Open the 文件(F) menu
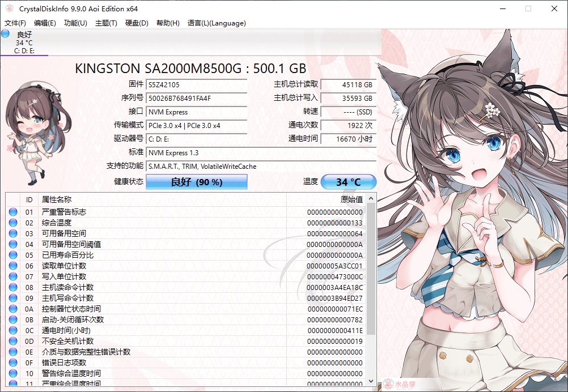Screen dimensions: 568x392 15,23
